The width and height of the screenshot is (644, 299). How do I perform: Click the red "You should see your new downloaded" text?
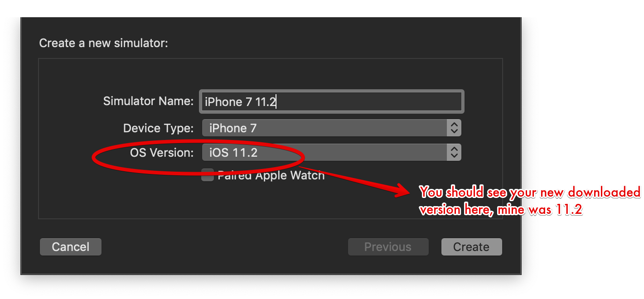[x=530, y=192]
